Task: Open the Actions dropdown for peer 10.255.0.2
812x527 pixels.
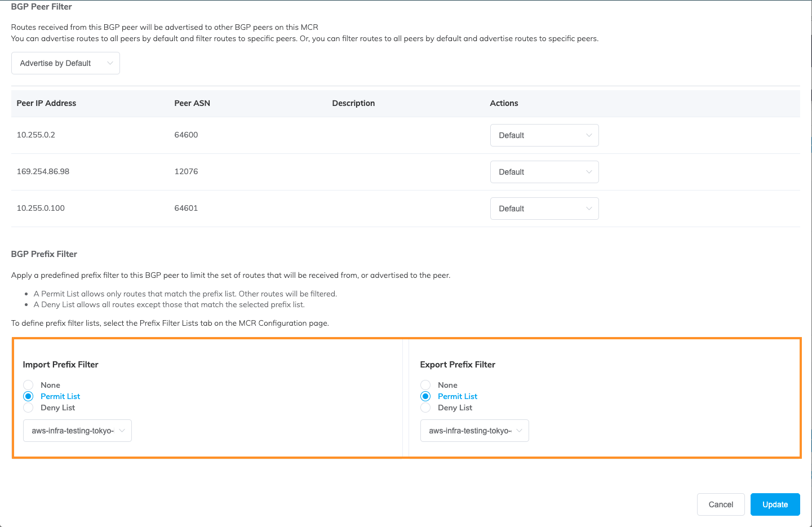Action: click(x=544, y=135)
